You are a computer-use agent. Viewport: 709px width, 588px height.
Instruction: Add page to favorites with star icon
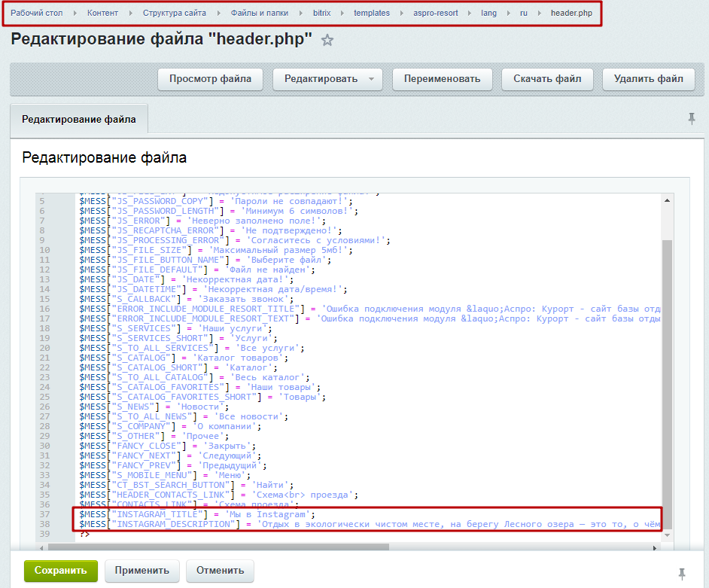(x=327, y=41)
